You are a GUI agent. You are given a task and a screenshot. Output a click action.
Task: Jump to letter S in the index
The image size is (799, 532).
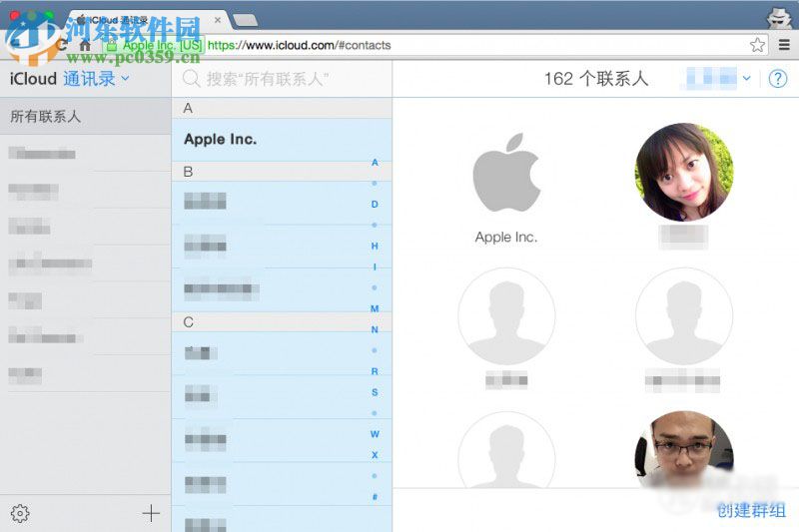[x=375, y=392]
